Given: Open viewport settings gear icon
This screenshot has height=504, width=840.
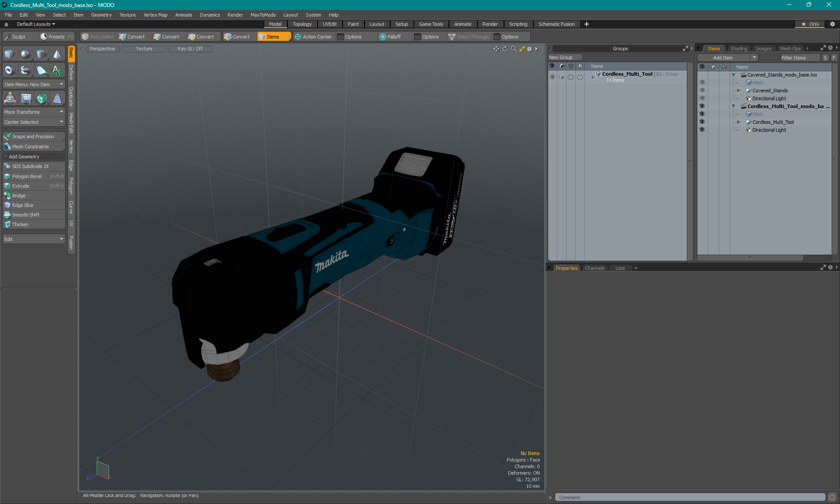Looking at the screenshot, I should 529,49.
